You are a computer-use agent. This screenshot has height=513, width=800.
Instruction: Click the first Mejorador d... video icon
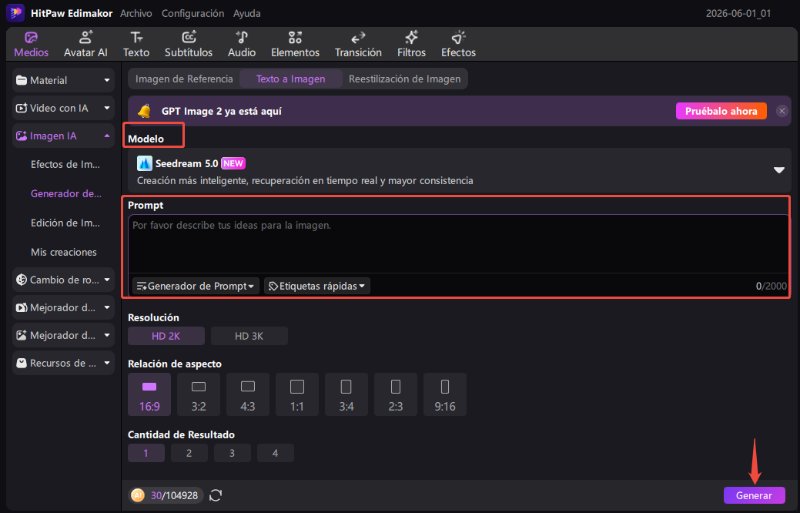[21, 308]
